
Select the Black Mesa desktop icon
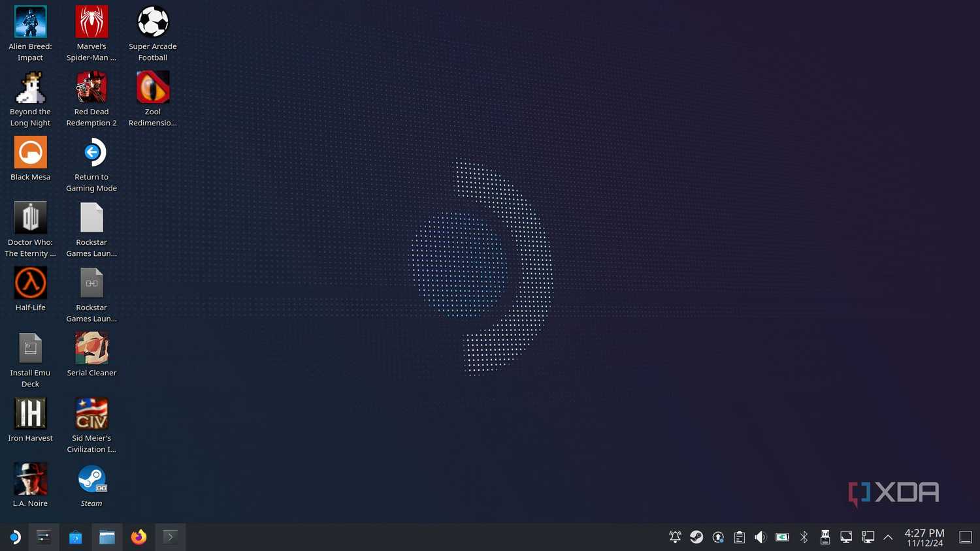pos(30,159)
